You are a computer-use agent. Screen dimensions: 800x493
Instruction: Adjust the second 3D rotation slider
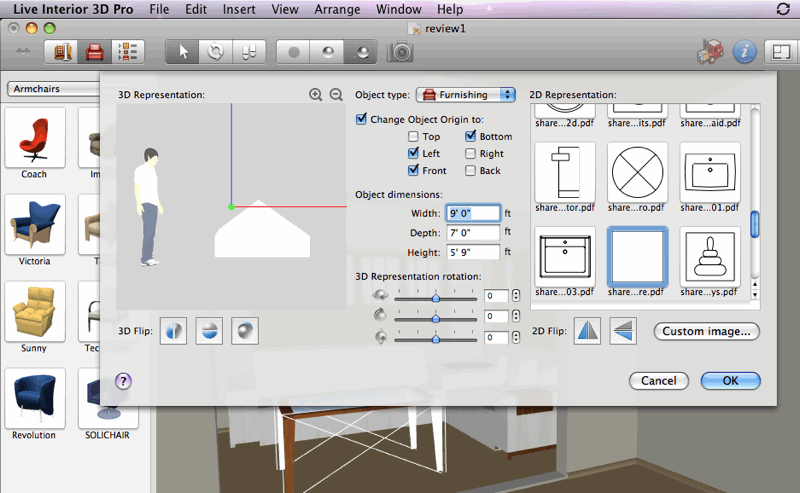click(435, 318)
